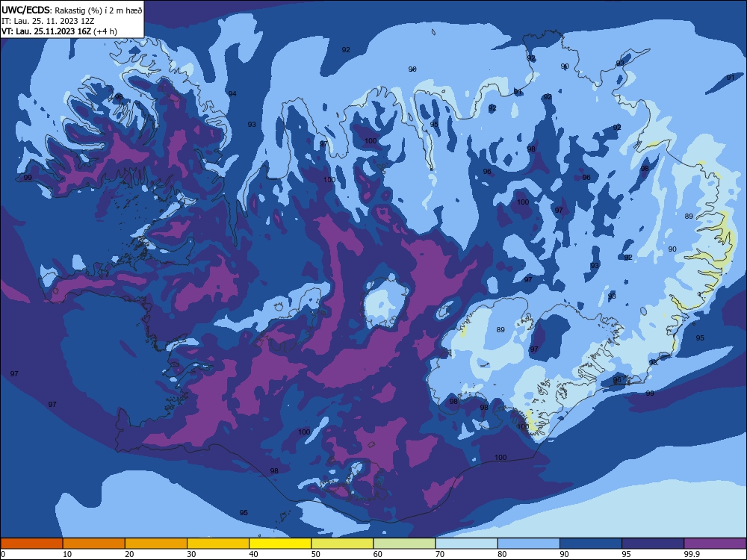Select the amber 30–40 legend swatch
Image resolution: width=747 pixels, height=560 pixels.
click(x=218, y=544)
